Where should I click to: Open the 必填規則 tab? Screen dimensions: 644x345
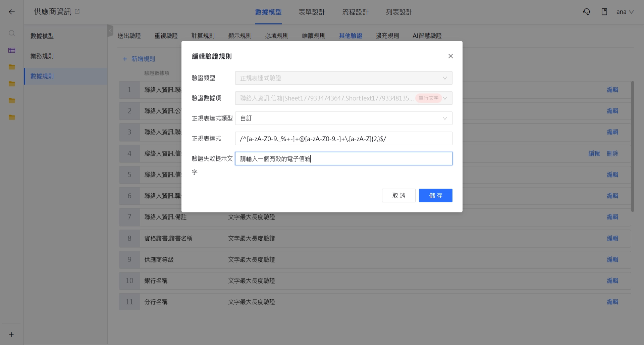[x=277, y=36]
